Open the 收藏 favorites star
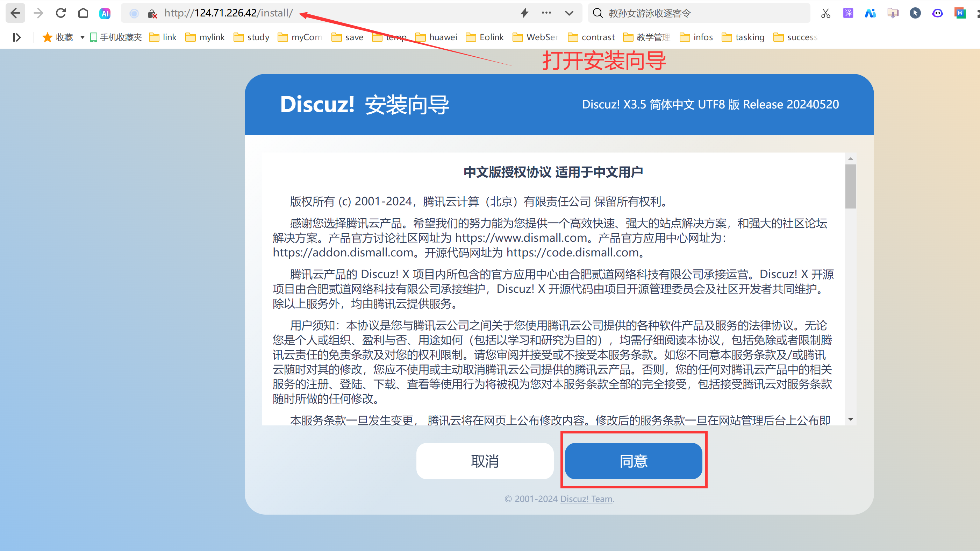980x551 pixels. pos(57,37)
